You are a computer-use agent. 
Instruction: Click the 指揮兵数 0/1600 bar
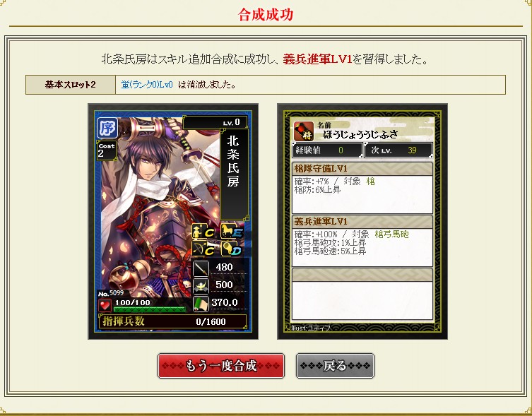tap(173, 321)
